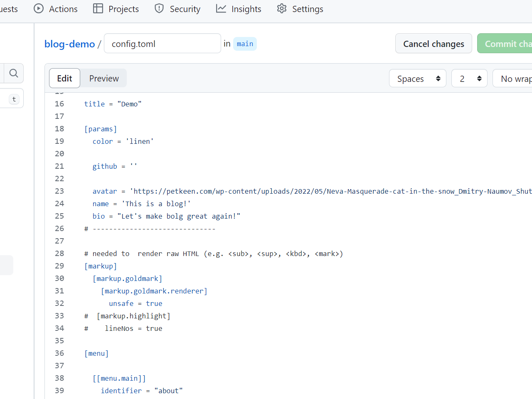532x399 pixels.
Task: Click the dashed comment separator line
Action: [150, 229]
